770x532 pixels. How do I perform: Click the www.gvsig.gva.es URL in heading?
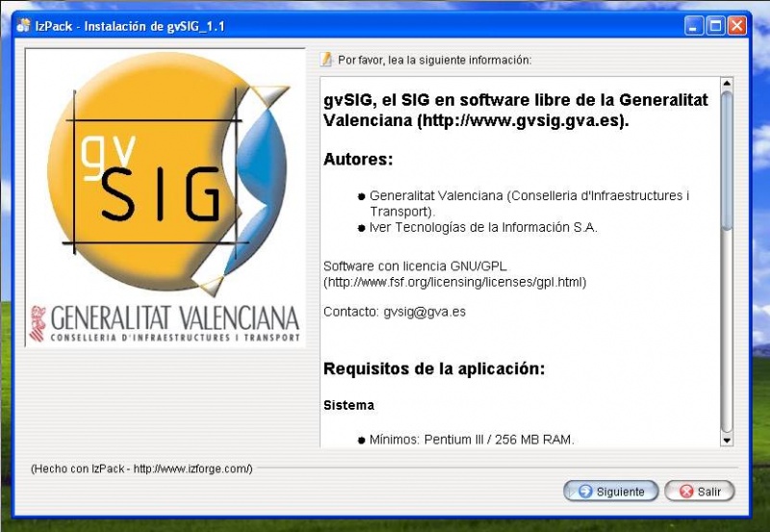pyautogui.click(x=521, y=121)
